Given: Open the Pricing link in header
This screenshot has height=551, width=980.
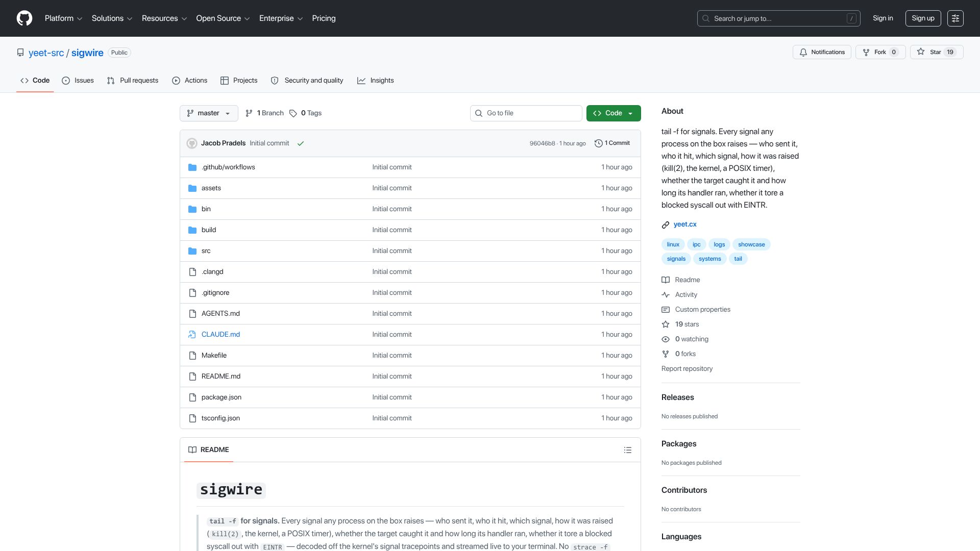Looking at the screenshot, I should [x=324, y=18].
